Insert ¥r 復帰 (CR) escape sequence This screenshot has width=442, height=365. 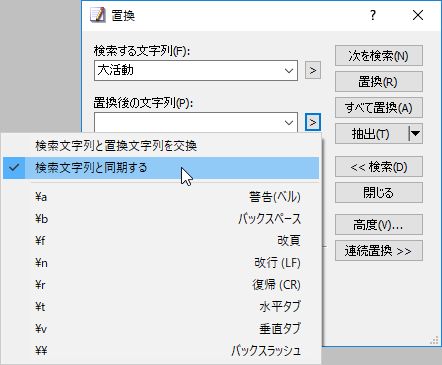coord(161,285)
